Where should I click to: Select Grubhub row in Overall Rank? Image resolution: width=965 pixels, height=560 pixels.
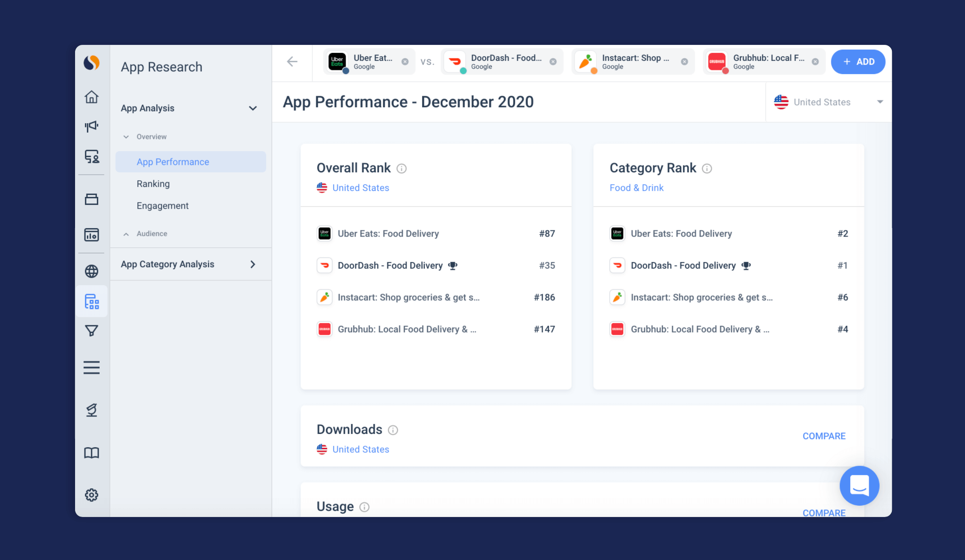pos(436,329)
